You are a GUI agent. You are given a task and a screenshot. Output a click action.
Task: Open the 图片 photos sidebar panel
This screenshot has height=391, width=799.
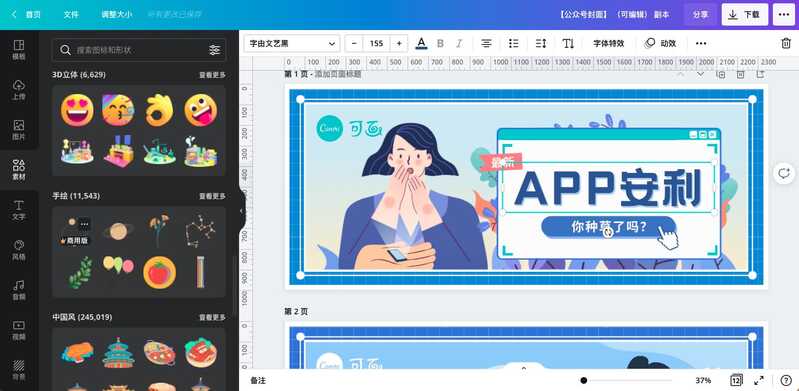point(19,130)
